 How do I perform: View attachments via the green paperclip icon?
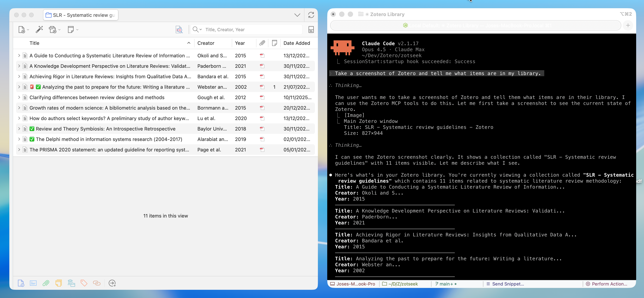tap(46, 283)
